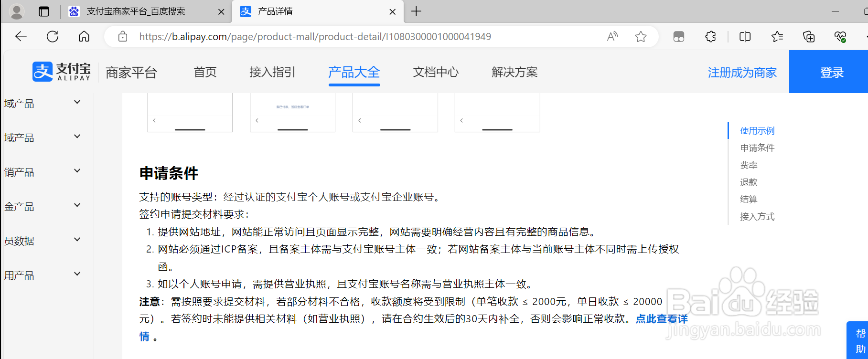Select the first example screenshot thumbnail
The height and width of the screenshot is (359, 868).
click(190, 113)
